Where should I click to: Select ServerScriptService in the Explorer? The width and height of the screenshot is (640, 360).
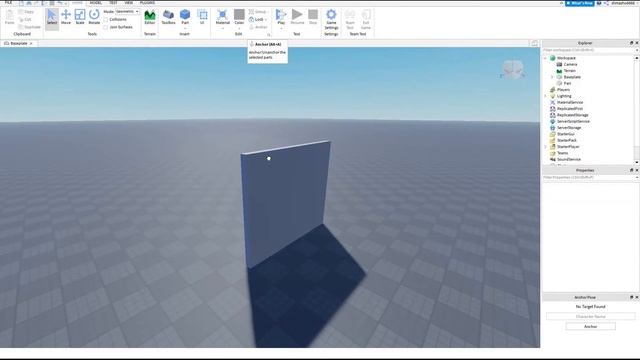573,122
